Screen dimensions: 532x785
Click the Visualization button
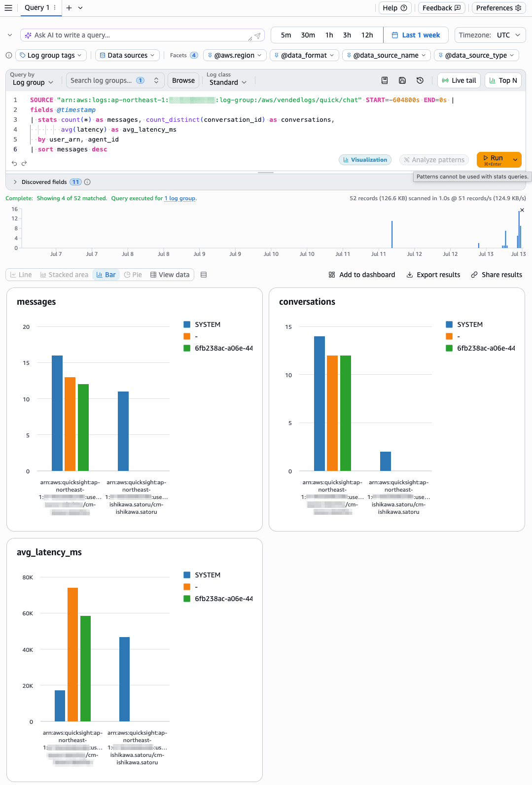click(x=365, y=160)
